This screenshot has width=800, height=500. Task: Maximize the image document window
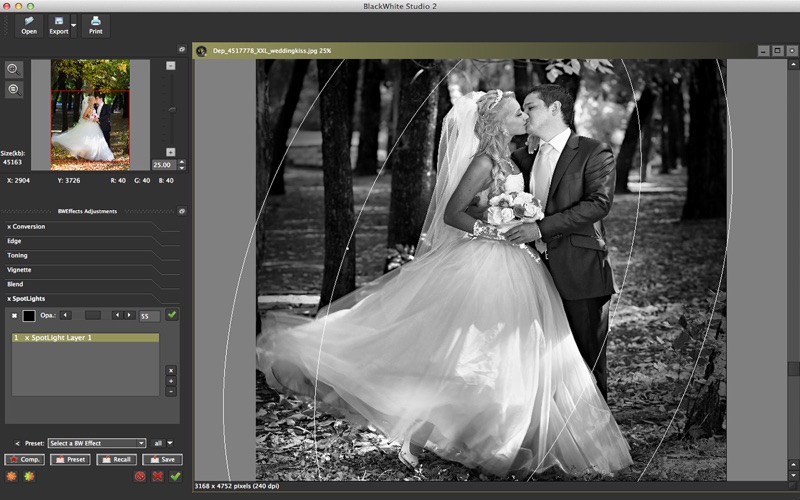(x=778, y=51)
